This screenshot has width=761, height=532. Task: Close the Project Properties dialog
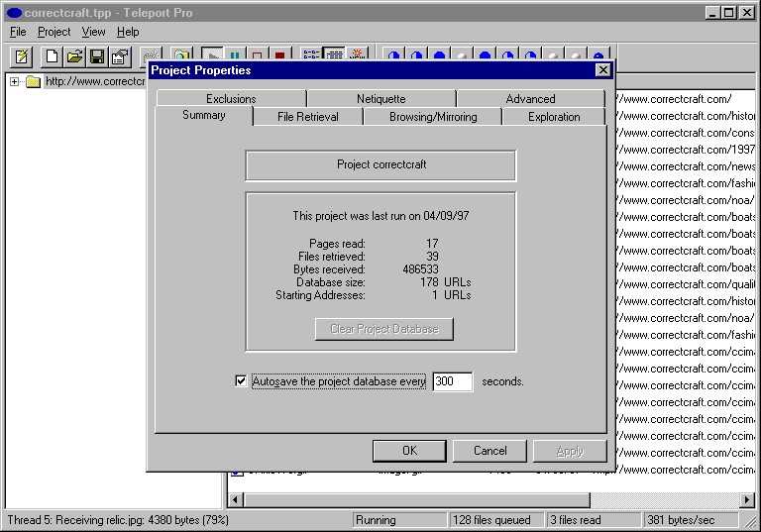pyautogui.click(x=602, y=70)
